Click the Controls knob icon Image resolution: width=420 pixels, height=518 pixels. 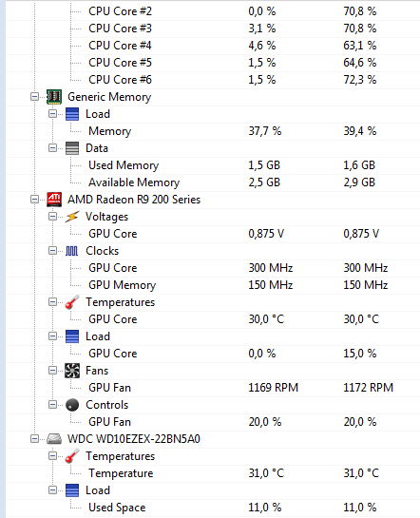point(72,405)
